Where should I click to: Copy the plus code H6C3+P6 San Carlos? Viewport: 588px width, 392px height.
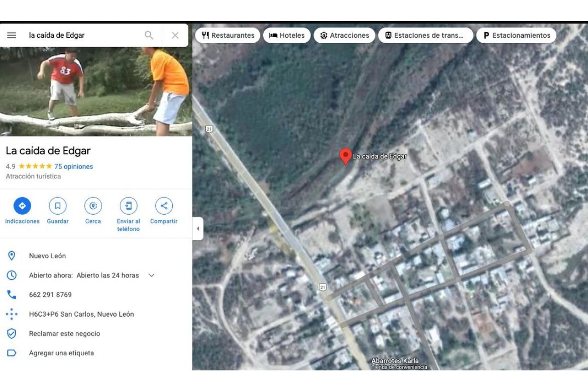click(x=81, y=314)
